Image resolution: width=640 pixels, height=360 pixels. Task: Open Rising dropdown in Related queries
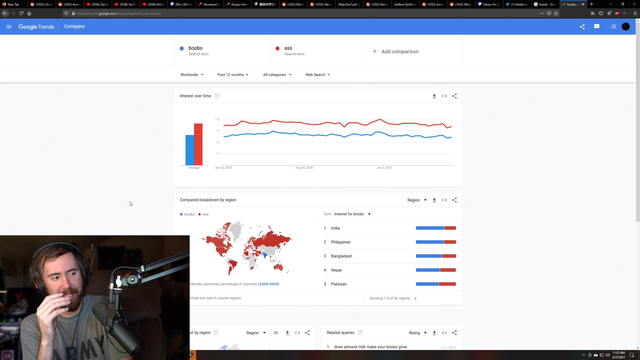tap(418, 333)
